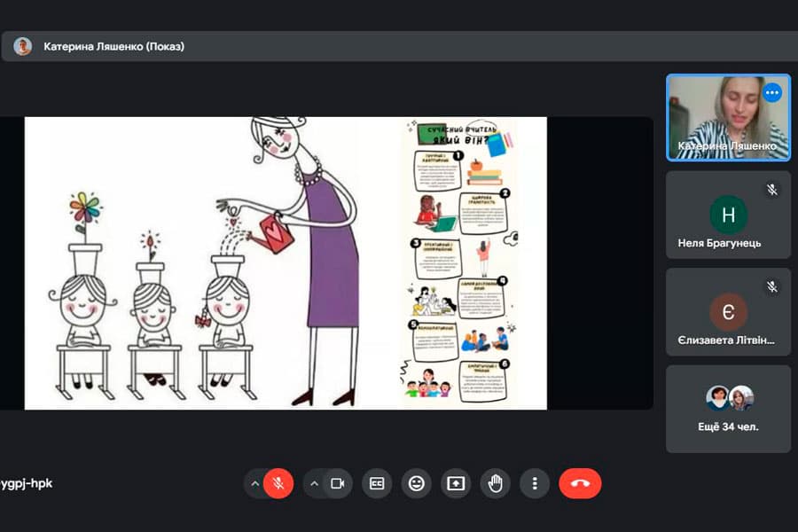Click presenter name Катерина Ляшенко (Показ)
The height and width of the screenshot is (532, 798).
pos(114,46)
